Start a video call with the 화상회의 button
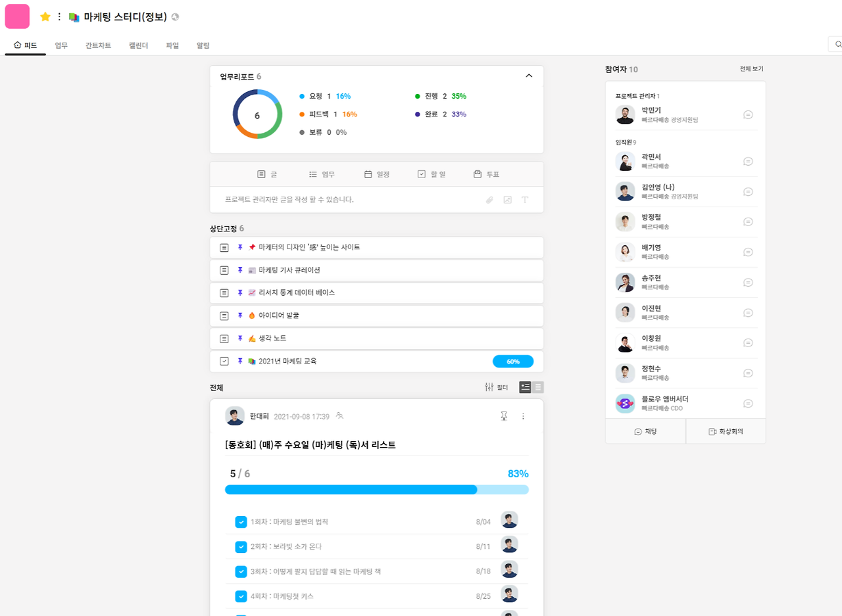 coord(726,431)
